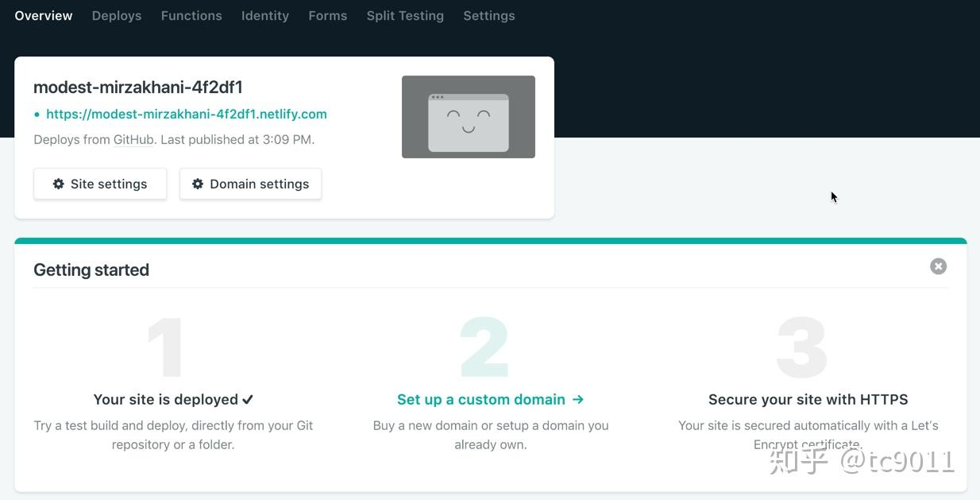Click the checkmark after Your site is deployed
This screenshot has width=980, height=500.
tap(248, 399)
